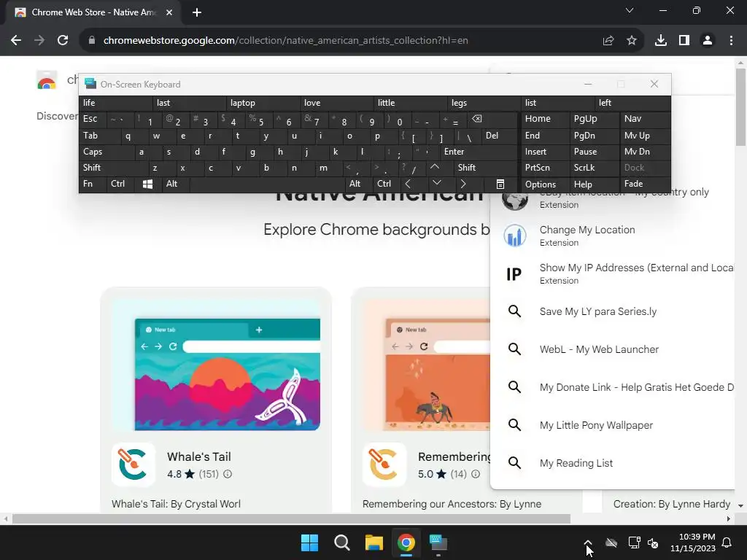Select 'My Reading List' suggestion
Image resolution: width=747 pixels, height=560 pixels.
(x=612, y=463)
